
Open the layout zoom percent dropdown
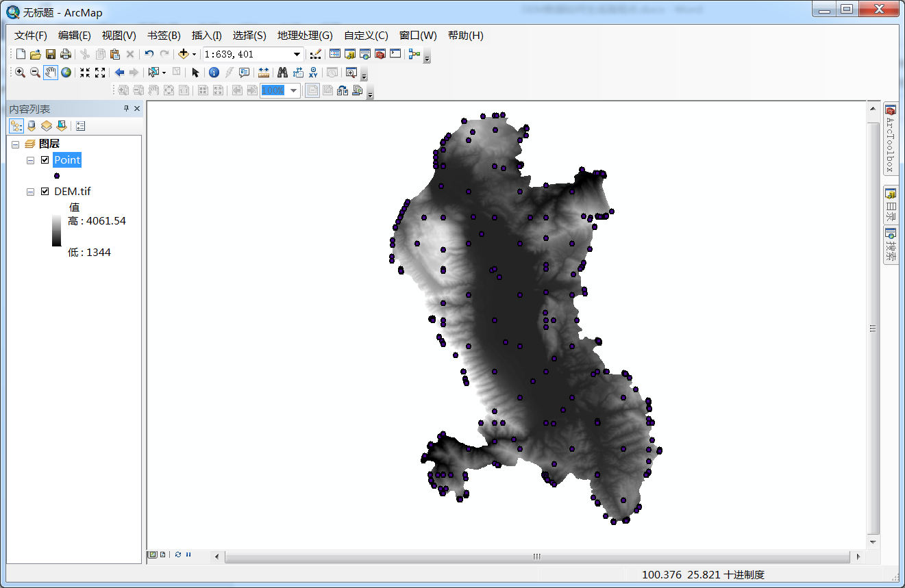coord(293,90)
